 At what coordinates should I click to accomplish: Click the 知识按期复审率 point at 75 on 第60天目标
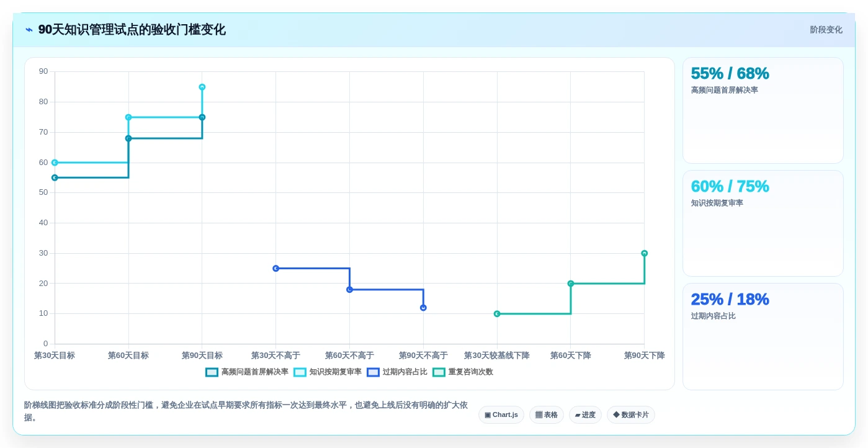(128, 117)
